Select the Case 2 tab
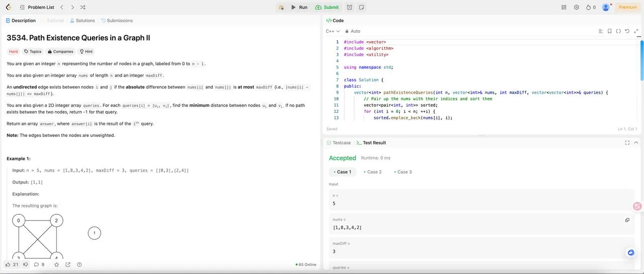The image size is (644, 274). 373,172
